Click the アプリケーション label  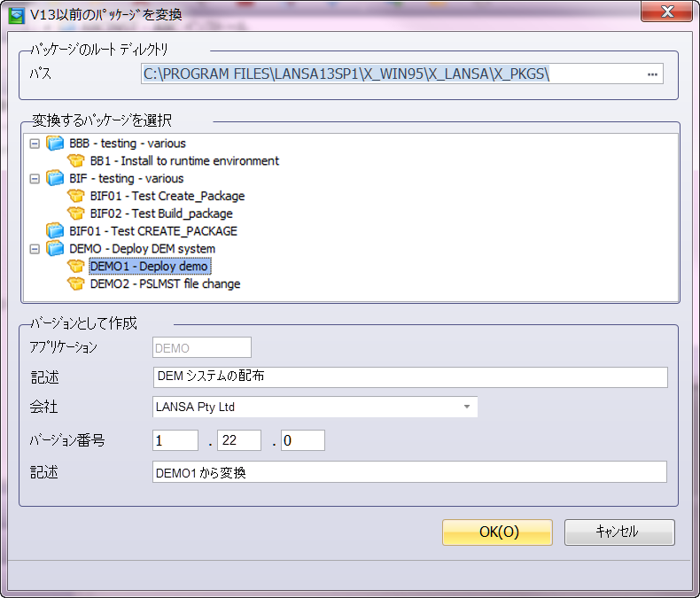point(63,347)
